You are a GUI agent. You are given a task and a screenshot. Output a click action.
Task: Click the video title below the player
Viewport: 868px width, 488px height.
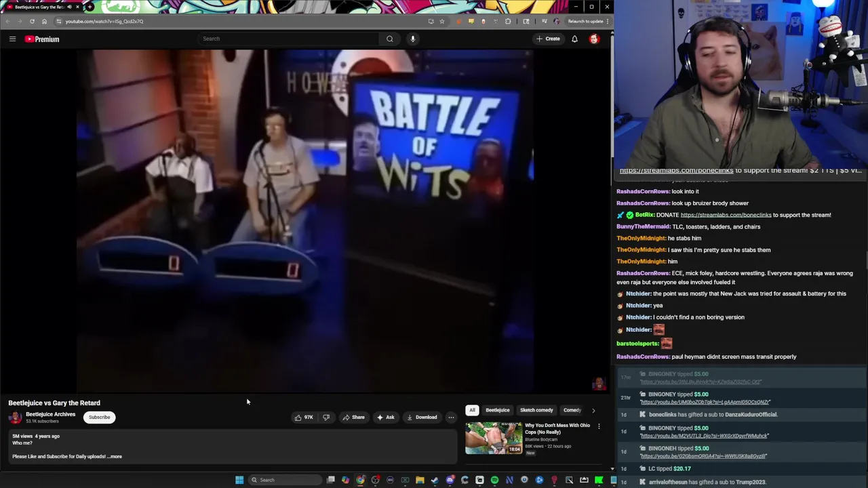(x=54, y=403)
